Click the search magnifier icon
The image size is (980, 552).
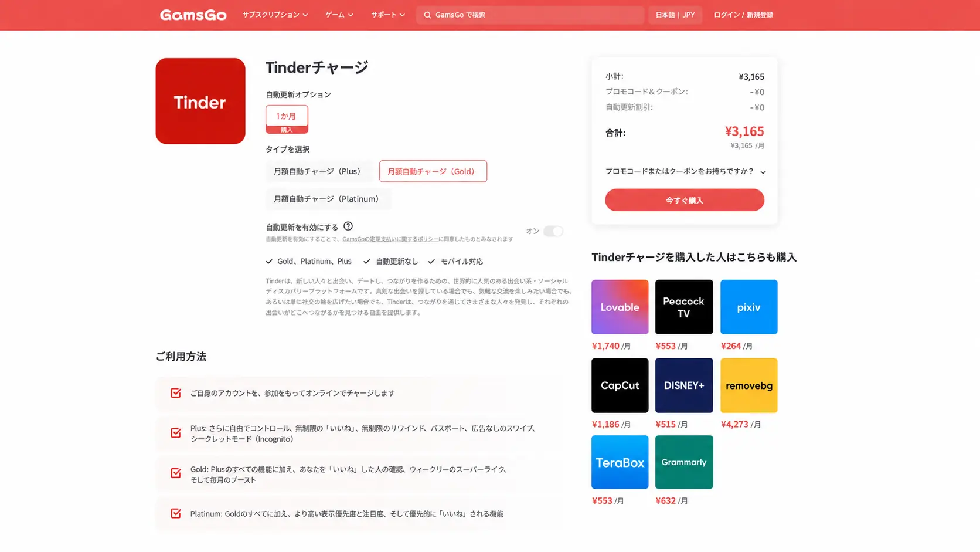click(x=427, y=15)
